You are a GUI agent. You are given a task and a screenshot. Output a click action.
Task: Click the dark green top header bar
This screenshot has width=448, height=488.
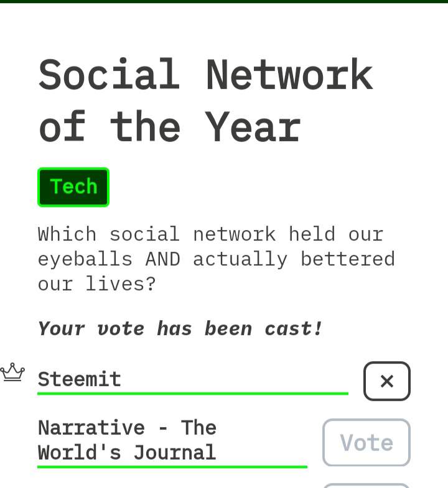[x=224, y=2]
